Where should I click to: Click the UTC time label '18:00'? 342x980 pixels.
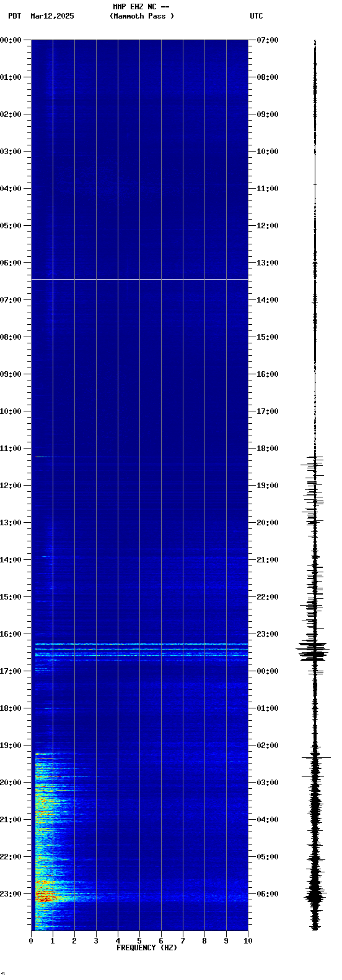click(268, 449)
